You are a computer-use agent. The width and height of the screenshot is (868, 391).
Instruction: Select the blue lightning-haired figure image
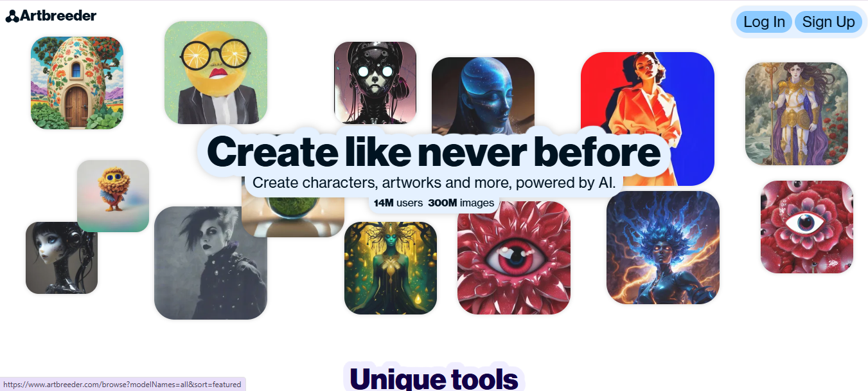pyautogui.click(x=663, y=248)
